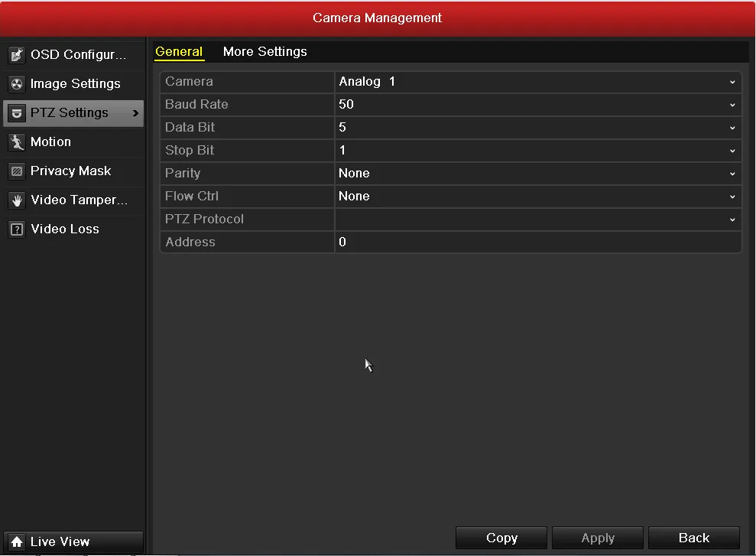The width and height of the screenshot is (756, 556).
Task: Expand the Stop Bit dropdown
Action: click(537, 151)
